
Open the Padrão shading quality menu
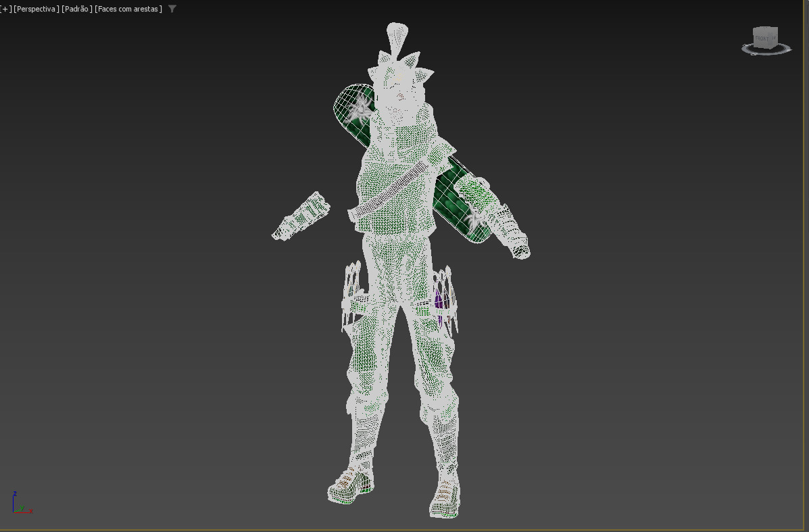click(x=77, y=9)
